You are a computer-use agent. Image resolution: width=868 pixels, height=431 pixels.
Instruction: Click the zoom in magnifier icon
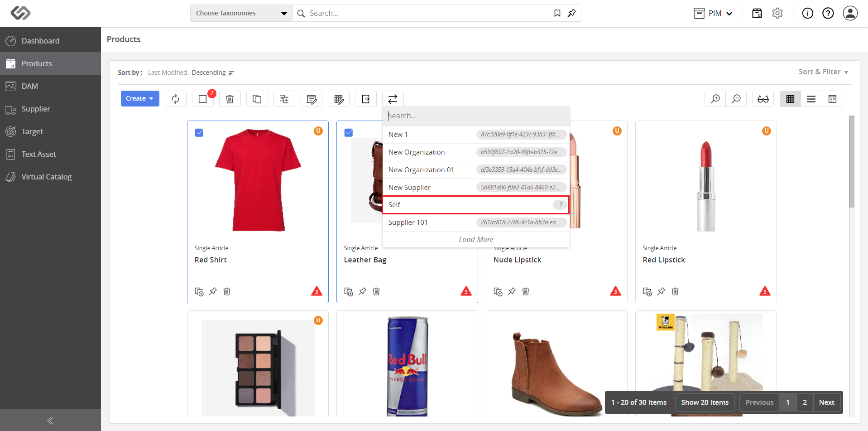pyautogui.click(x=715, y=99)
